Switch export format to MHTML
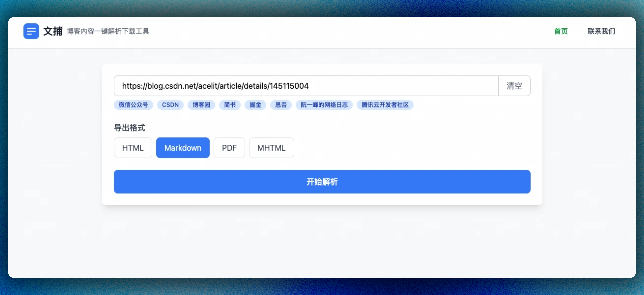The height and width of the screenshot is (295, 644). [271, 148]
